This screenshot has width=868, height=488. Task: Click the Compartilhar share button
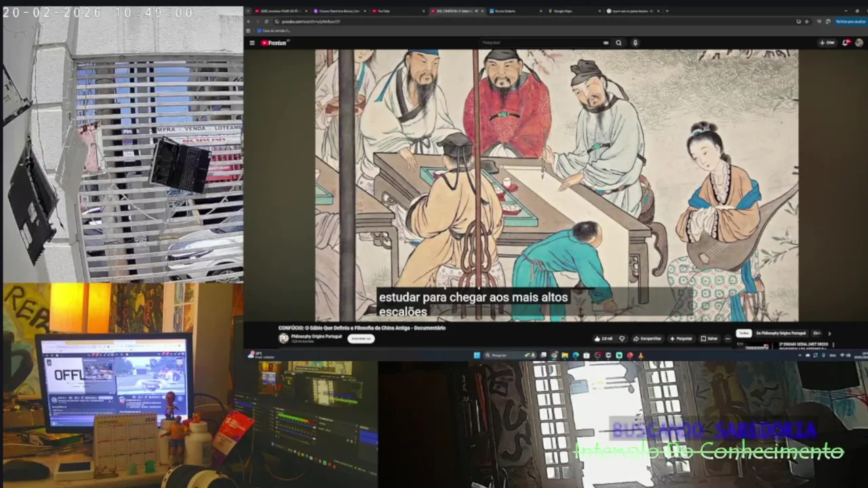pyautogui.click(x=648, y=338)
